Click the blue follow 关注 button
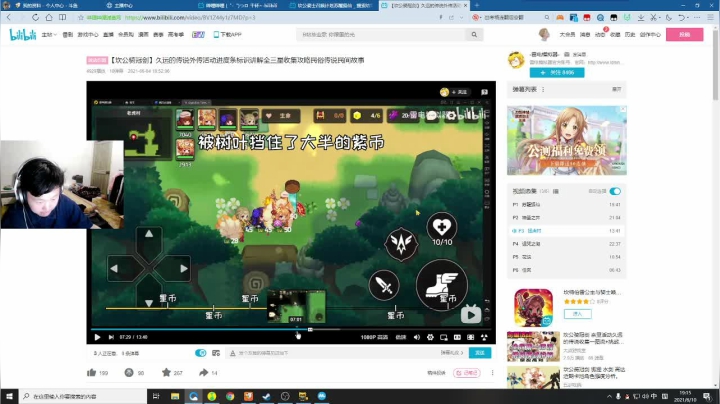 coord(557,73)
